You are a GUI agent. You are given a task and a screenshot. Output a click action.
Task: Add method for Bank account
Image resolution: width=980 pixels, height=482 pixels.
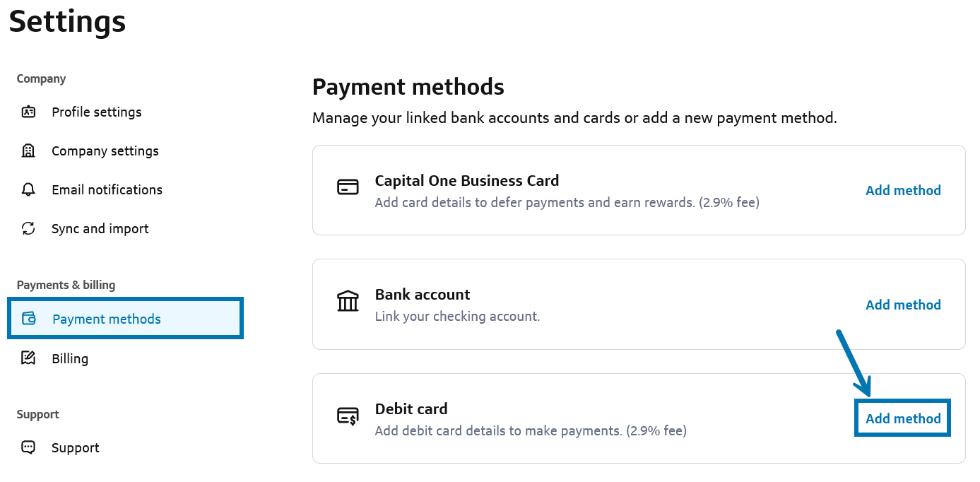click(x=903, y=305)
